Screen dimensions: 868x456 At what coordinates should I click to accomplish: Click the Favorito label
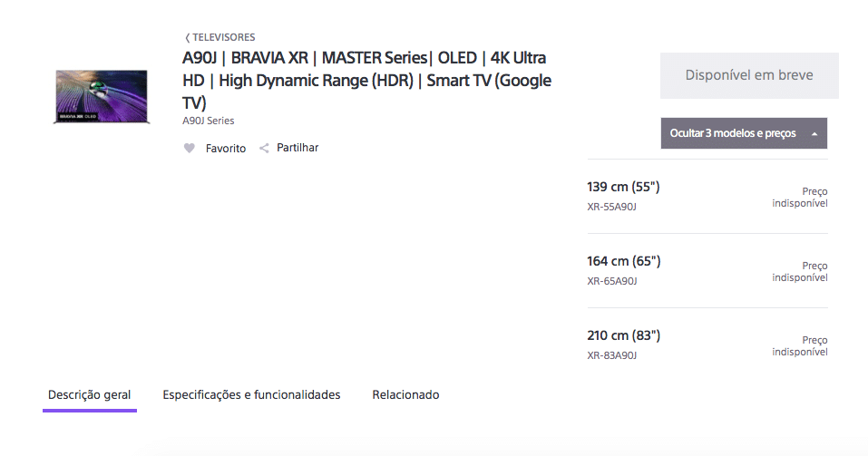click(226, 149)
